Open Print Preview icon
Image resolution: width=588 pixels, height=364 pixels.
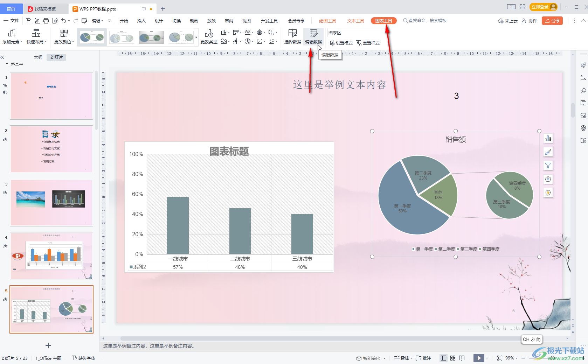pos(55,21)
